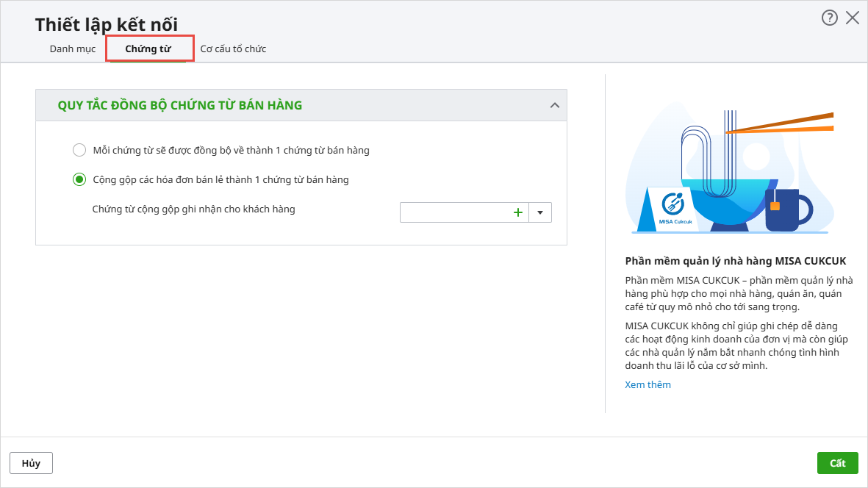868x488 pixels.
Task: Collapse the sync rule section with chevron
Action: 555,106
